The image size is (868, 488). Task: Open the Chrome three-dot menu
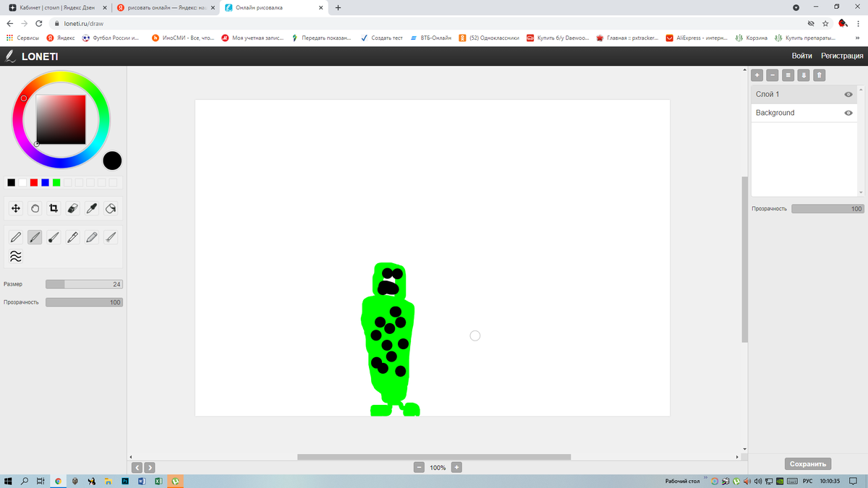(859, 23)
